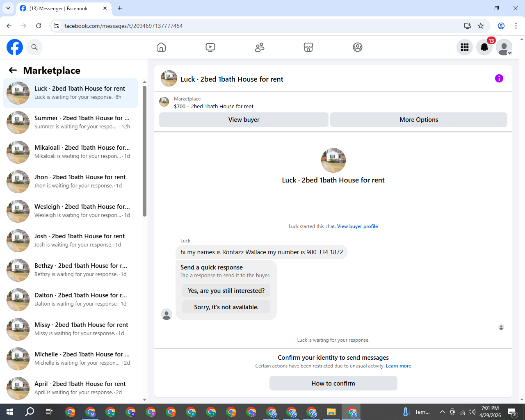The width and height of the screenshot is (525, 420).
Task: Follow the Learn more link
Action: (398, 366)
